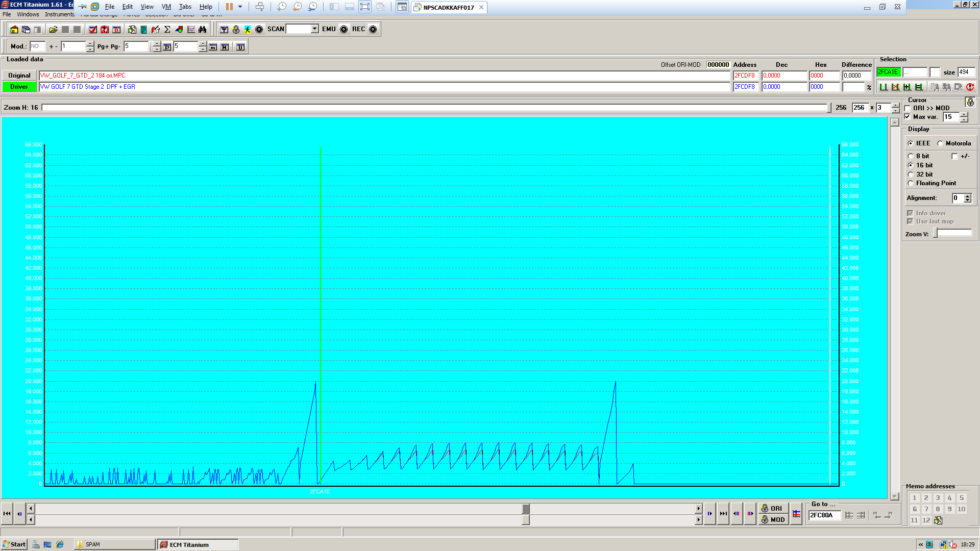Click the blue-red compare arrows icon near Go to
Screen dimensions: 980x551
coord(797,514)
